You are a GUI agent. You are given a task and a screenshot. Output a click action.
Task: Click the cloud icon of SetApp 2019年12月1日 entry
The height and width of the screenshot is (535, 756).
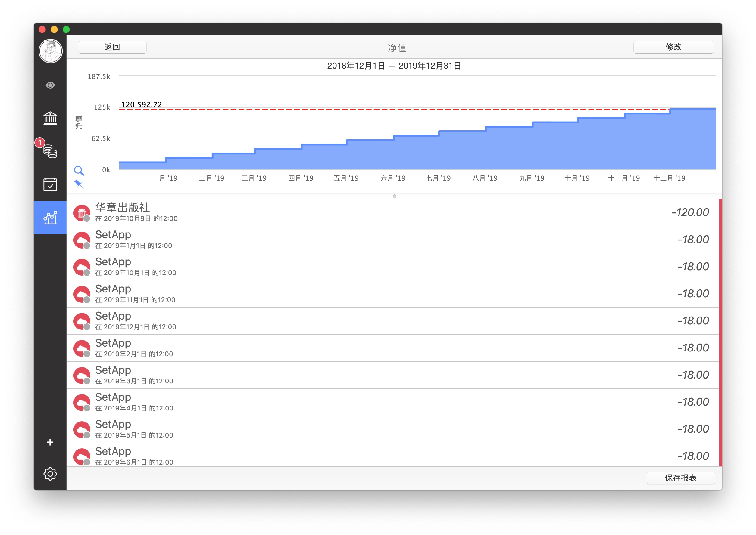82,321
